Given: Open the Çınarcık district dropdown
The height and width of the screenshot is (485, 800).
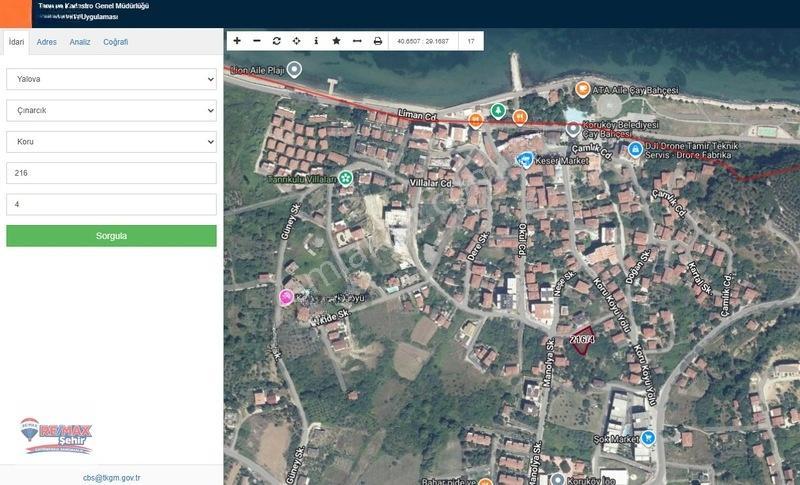Looking at the screenshot, I should point(111,110).
